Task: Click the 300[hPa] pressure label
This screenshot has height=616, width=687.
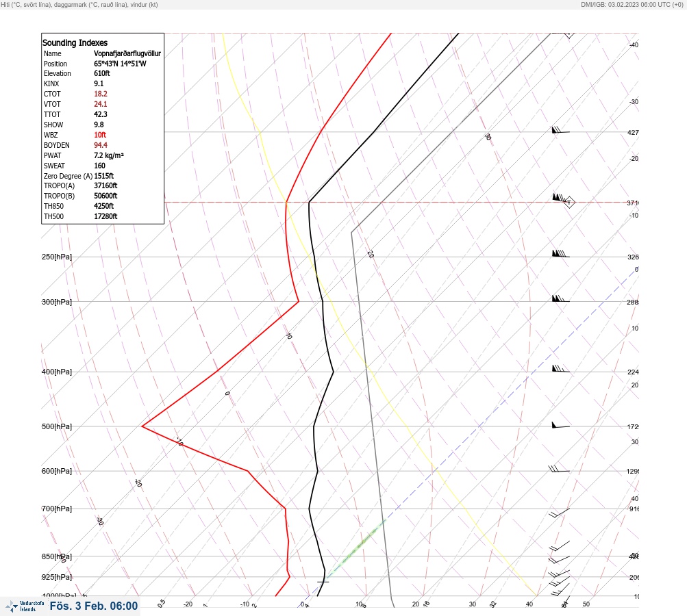Action: point(57,302)
